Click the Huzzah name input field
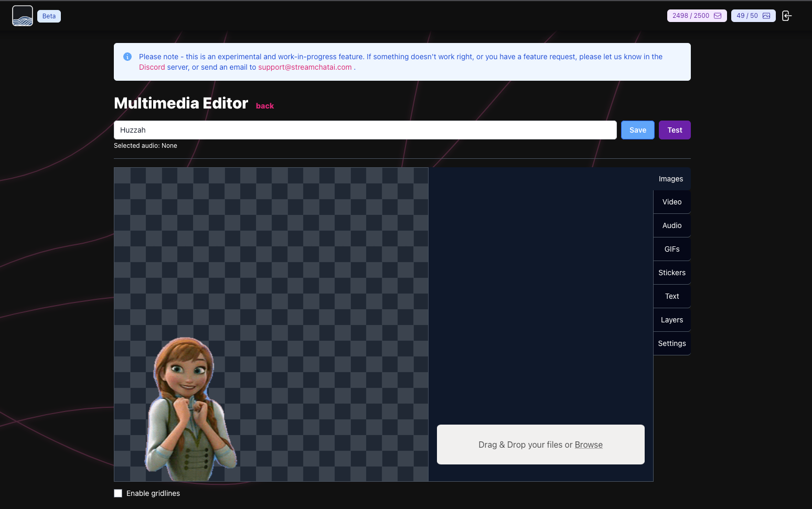 (x=365, y=130)
